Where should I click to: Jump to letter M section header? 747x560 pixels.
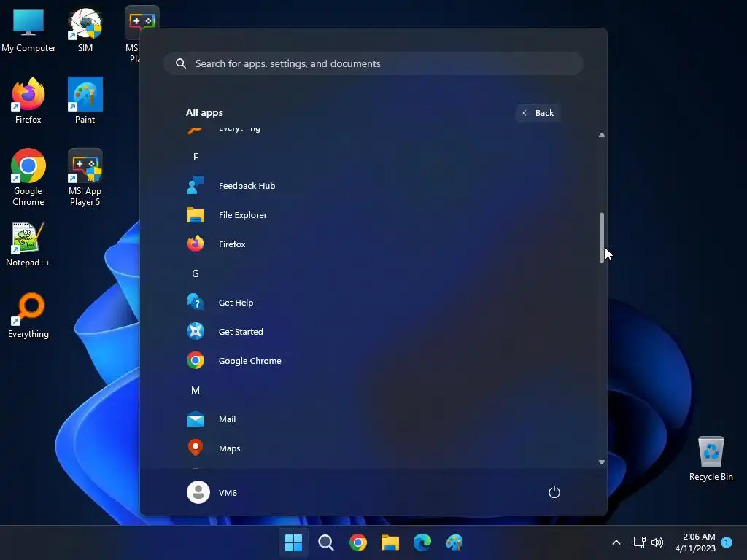[x=196, y=390]
